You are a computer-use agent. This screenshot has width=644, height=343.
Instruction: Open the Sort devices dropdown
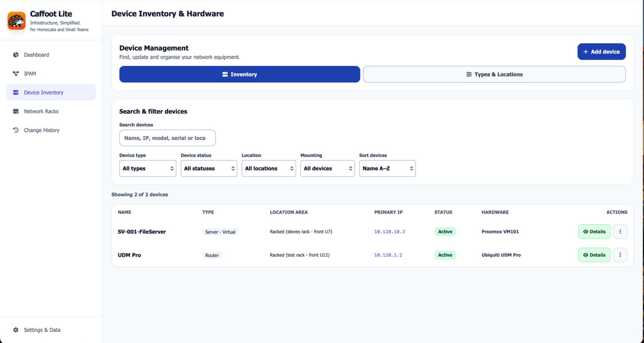tap(387, 168)
